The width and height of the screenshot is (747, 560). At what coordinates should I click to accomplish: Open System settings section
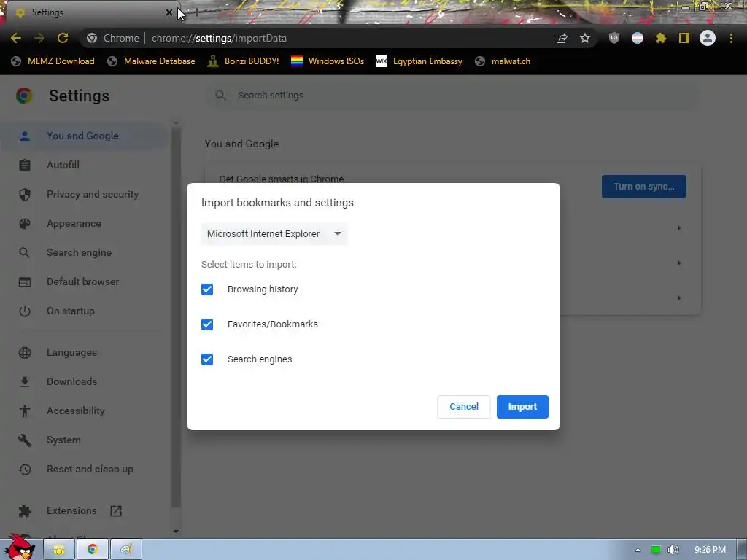pyautogui.click(x=63, y=440)
